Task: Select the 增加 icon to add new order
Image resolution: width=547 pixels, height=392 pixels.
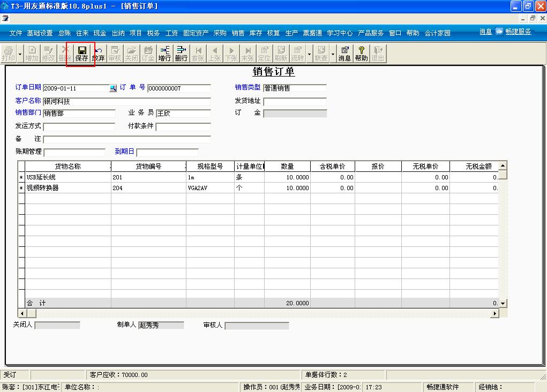Action: point(31,54)
